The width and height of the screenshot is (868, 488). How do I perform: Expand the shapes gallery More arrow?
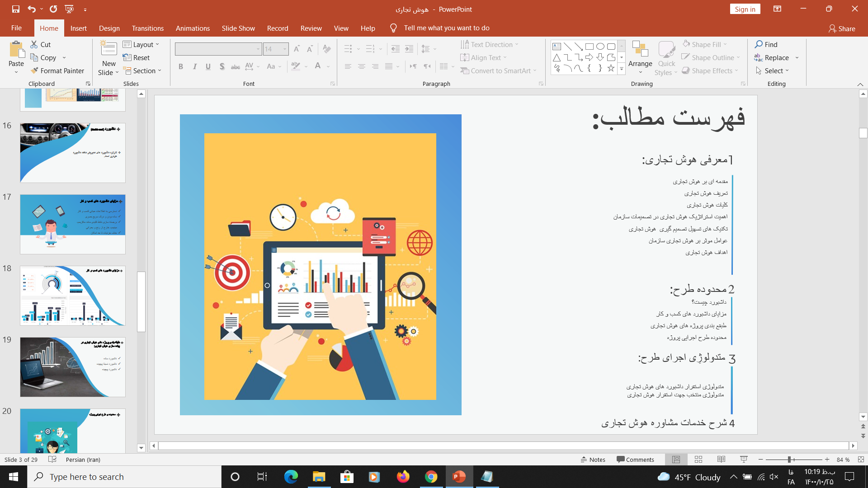pyautogui.click(x=622, y=69)
